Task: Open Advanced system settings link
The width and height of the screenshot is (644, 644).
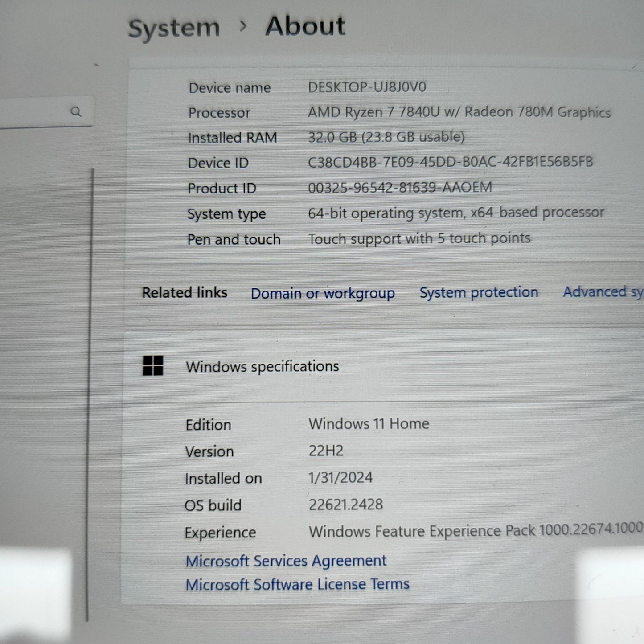Action: [x=603, y=292]
